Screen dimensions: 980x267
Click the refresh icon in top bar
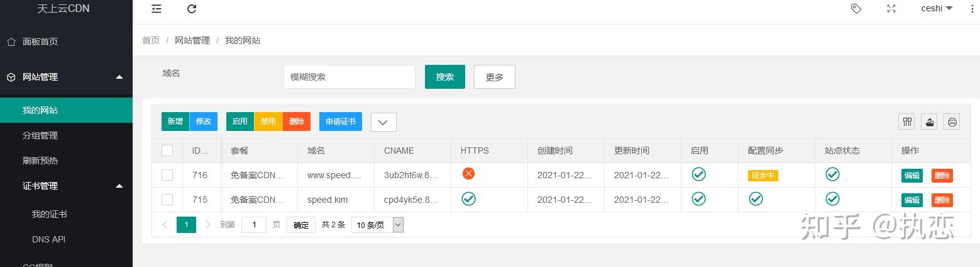pyautogui.click(x=192, y=9)
